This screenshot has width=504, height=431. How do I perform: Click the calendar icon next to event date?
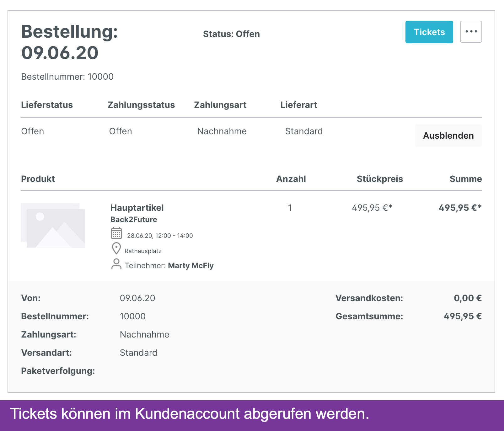pos(116,233)
